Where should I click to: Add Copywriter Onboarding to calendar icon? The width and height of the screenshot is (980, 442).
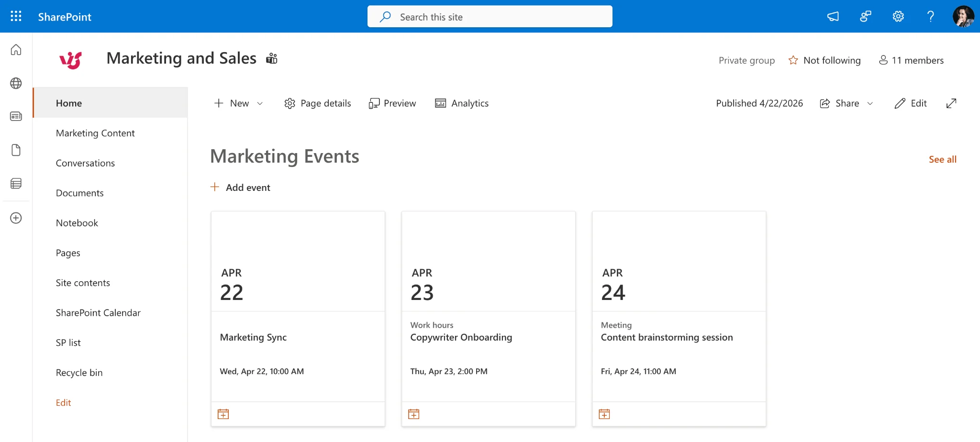pyautogui.click(x=414, y=414)
